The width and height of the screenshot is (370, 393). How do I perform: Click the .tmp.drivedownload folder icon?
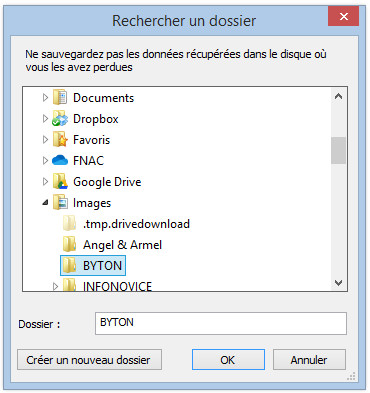[70, 223]
